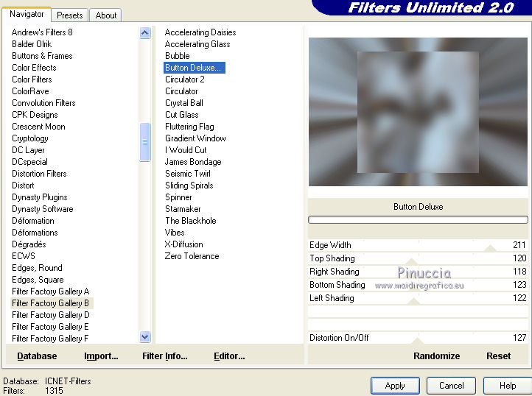The width and height of the screenshot is (532, 396).
Task: Select Color Effects category
Action: (x=34, y=68)
